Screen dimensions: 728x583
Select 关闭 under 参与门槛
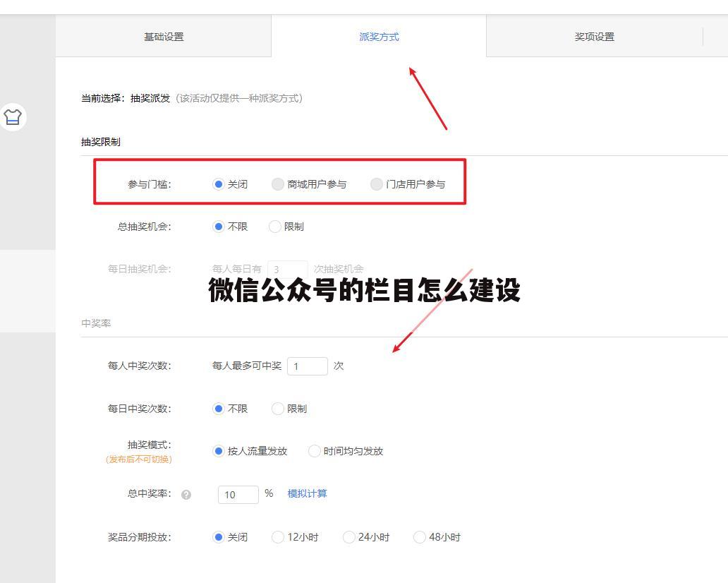pos(219,183)
